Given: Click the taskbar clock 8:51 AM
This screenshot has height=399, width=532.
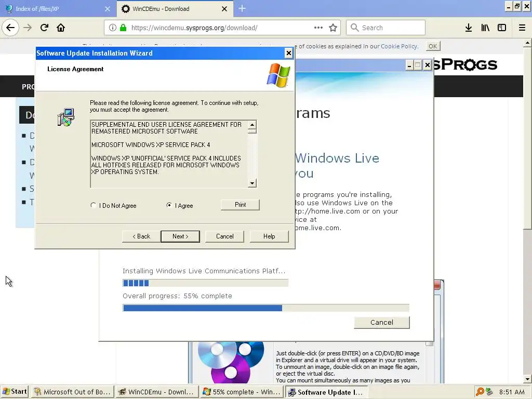Looking at the screenshot, I should (512, 392).
